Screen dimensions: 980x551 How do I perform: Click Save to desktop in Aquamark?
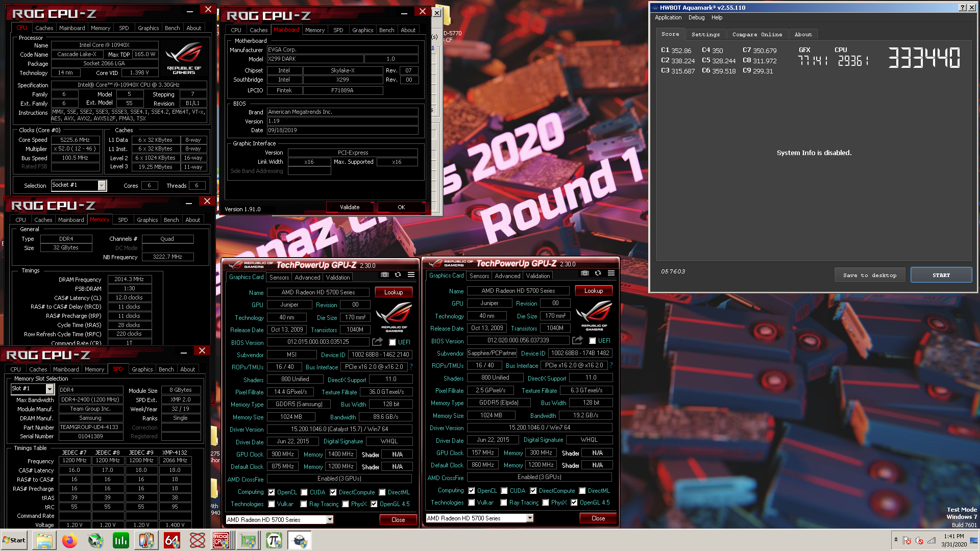(x=870, y=275)
